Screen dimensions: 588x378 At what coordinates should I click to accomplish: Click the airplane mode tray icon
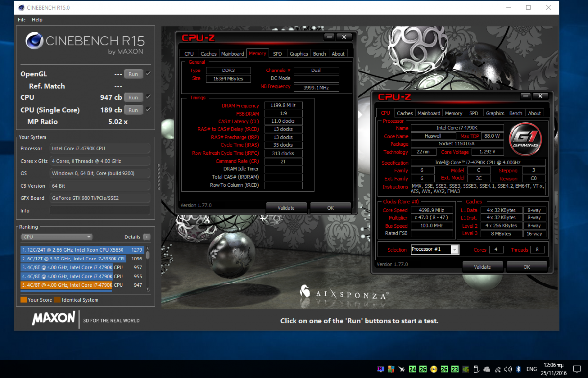[x=402, y=369]
